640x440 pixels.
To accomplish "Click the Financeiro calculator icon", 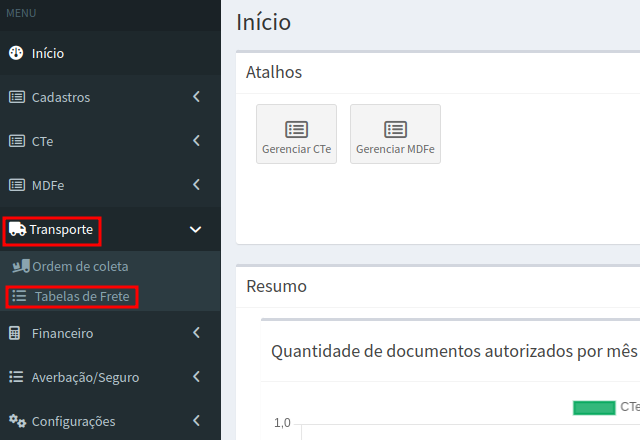I will pyautogui.click(x=16, y=333).
